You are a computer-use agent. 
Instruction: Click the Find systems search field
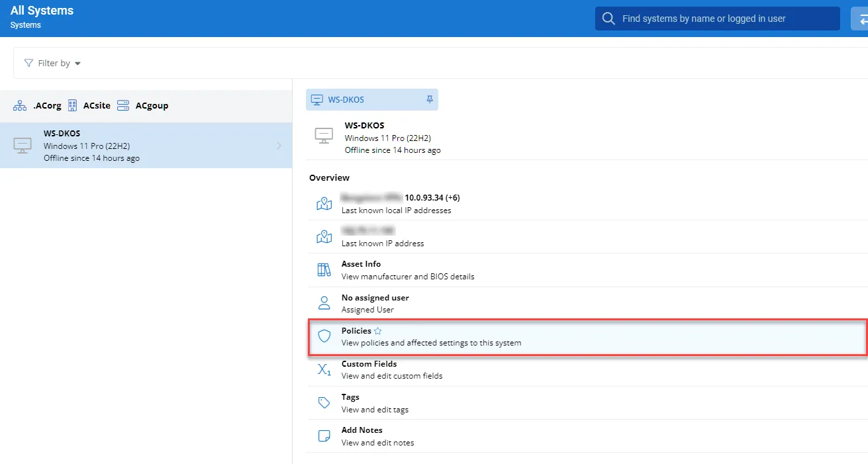717,19
